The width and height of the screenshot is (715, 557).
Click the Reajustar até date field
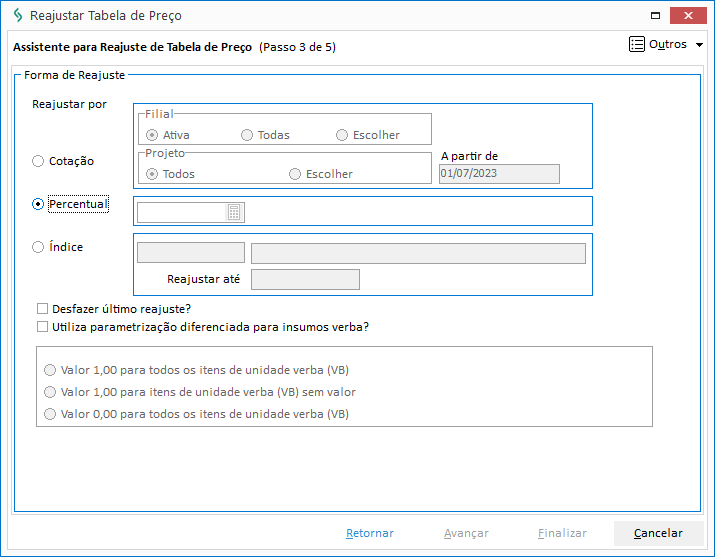pyautogui.click(x=305, y=279)
